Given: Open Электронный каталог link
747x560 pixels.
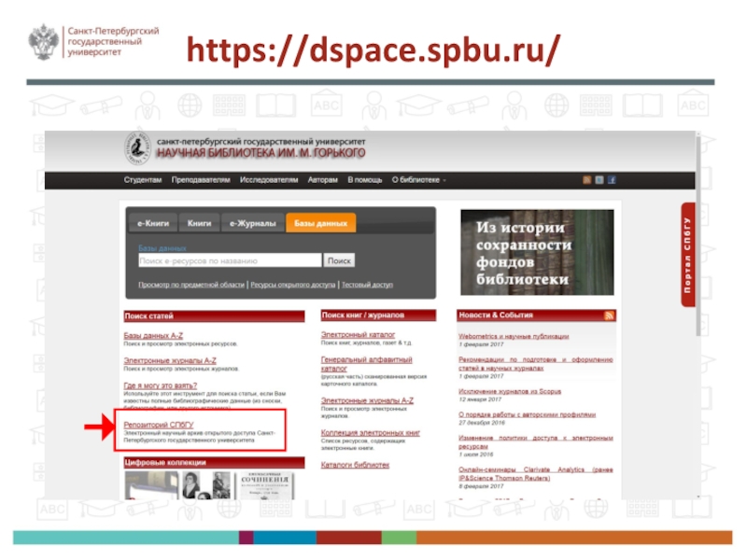Looking at the screenshot, I should coord(358,335).
